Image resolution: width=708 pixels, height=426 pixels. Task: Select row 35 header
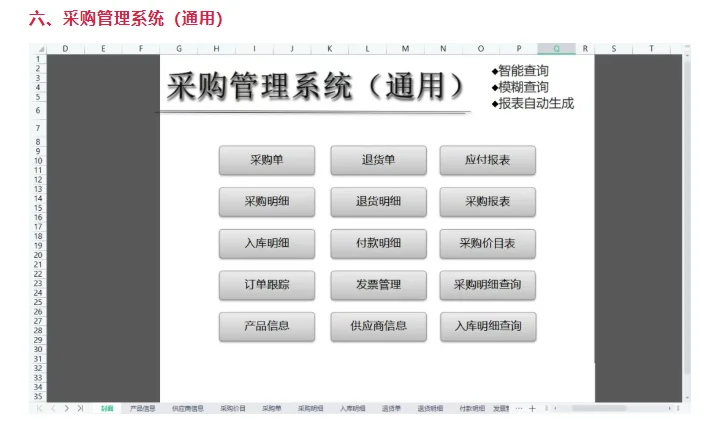click(38, 397)
